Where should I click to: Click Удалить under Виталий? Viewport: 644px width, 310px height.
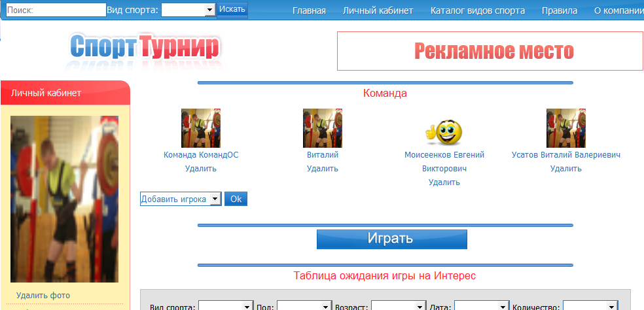(x=323, y=168)
